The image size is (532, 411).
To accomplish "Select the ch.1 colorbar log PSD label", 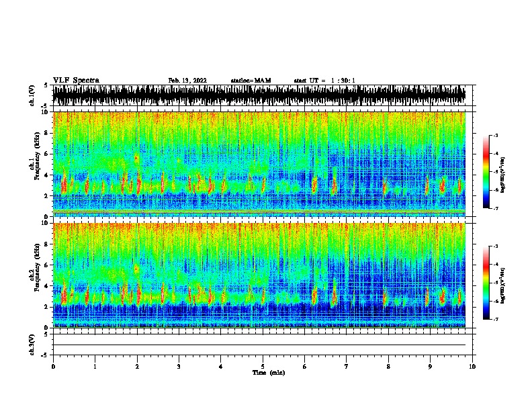I will (x=502, y=175).
